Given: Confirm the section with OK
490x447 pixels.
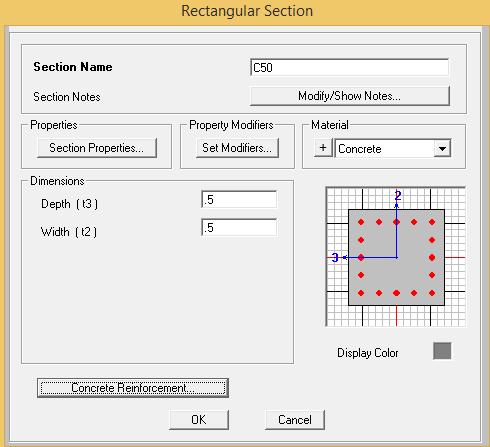Looking at the screenshot, I should click(199, 420).
